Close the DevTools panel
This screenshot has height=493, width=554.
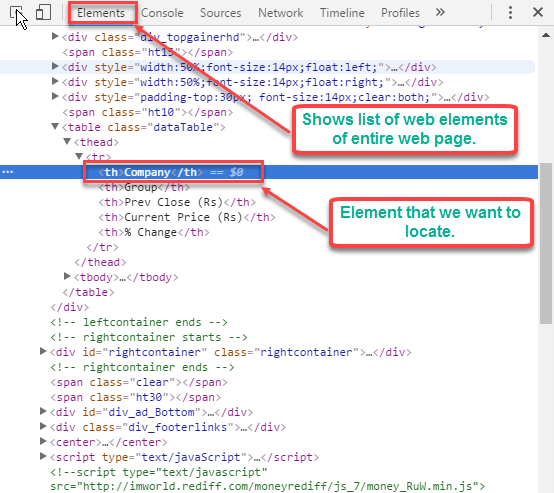(538, 12)
